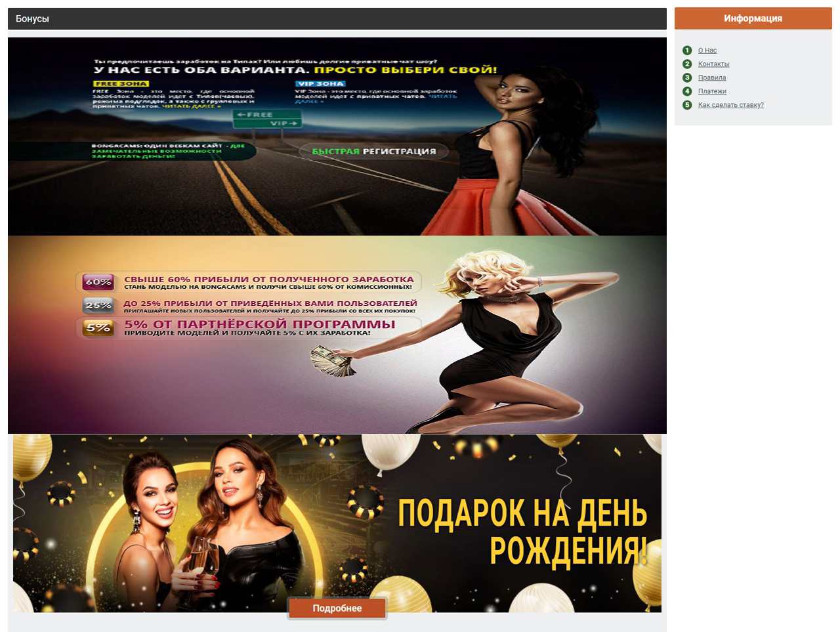
Task: Click the 'Информация' sidebar header
Action: tap(753, 18)
